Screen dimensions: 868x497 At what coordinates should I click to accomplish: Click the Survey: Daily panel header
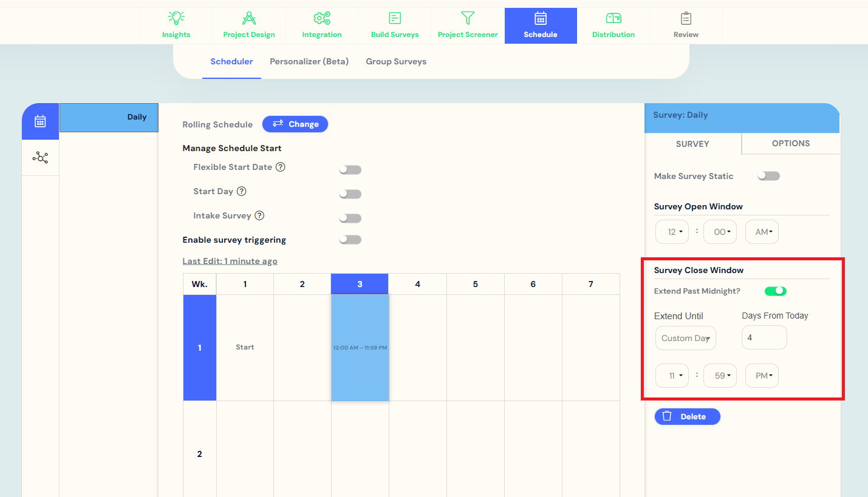click(742, 118)
